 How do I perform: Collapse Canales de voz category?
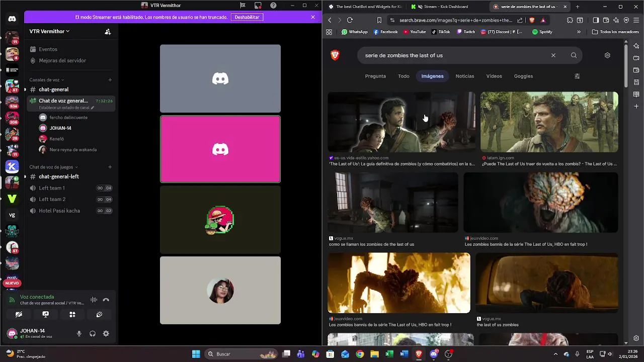46,80
